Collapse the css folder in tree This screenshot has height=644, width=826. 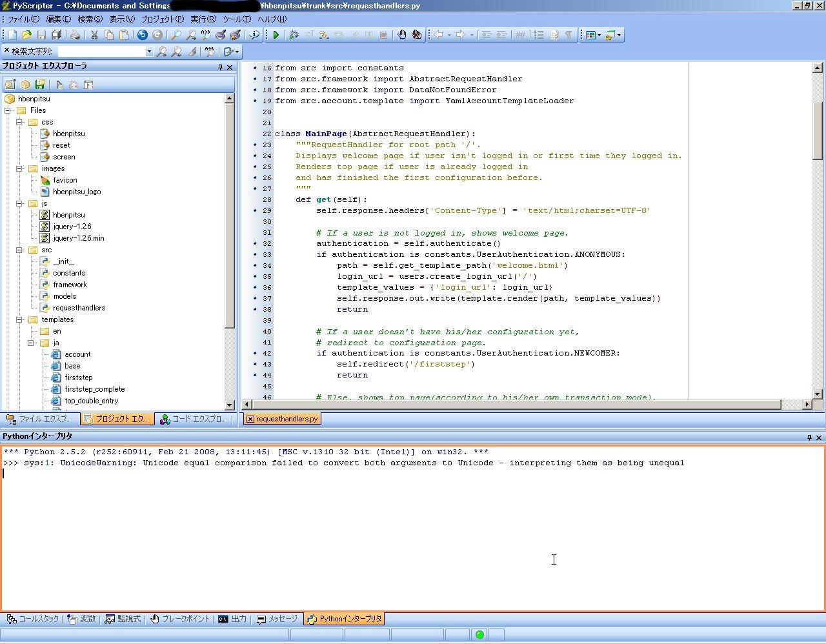[19, 122]
